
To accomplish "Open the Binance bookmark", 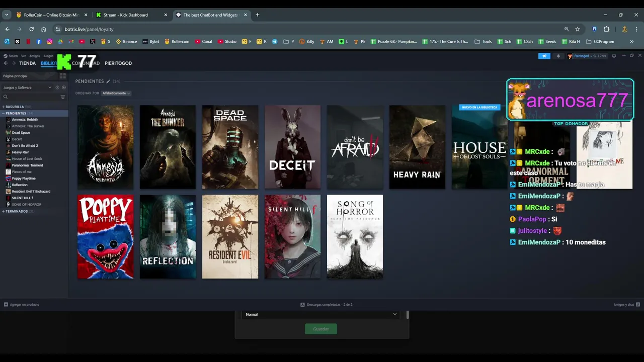I will click(126, 42).
